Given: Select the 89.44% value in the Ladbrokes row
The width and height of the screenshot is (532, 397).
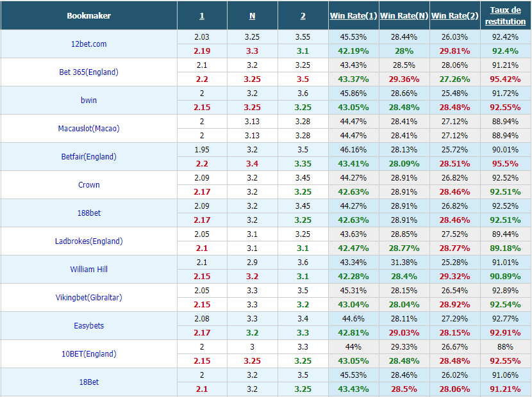Looking at the screenshot, I should point(505,234).
